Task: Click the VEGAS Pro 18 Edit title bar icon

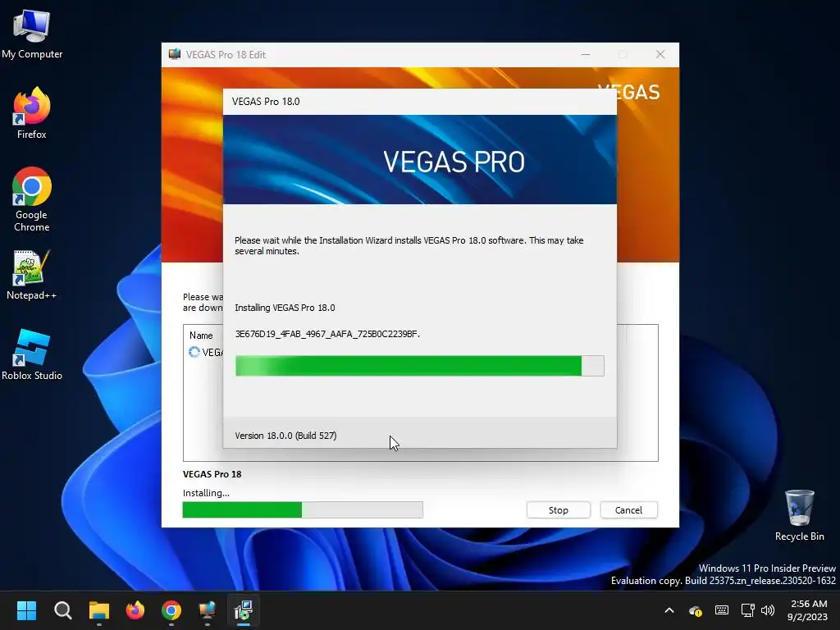Action: 175,54
